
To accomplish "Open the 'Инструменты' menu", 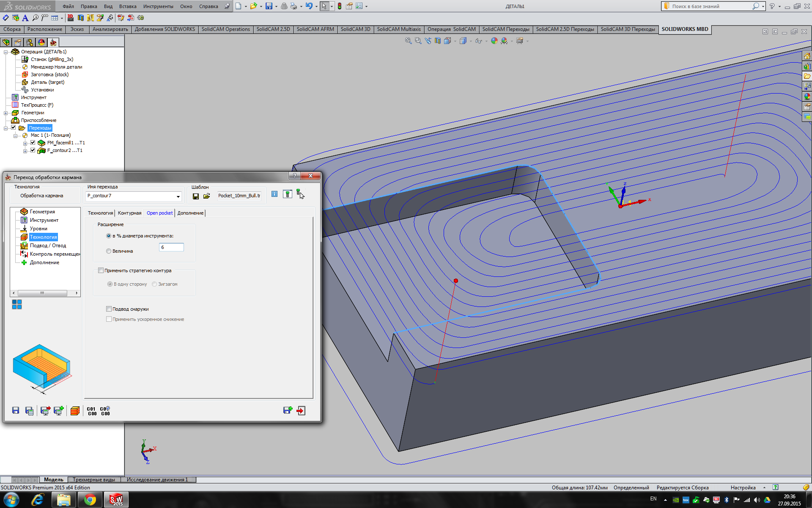I will coord(158,6).
